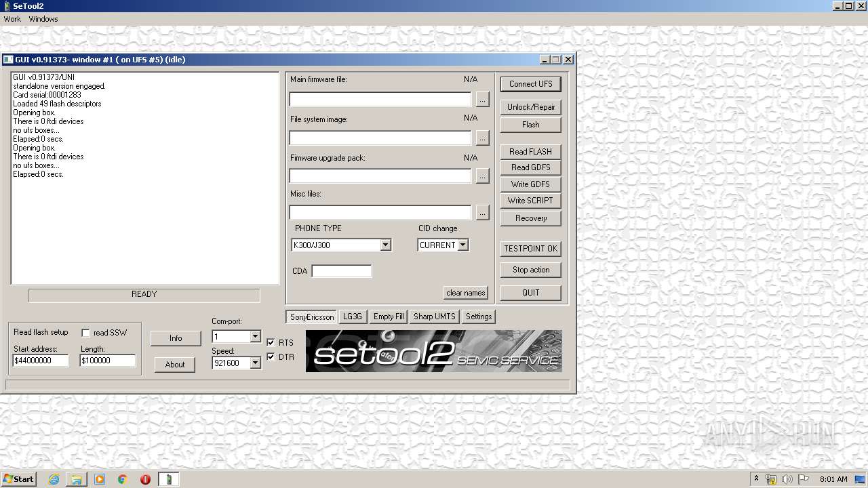Launch the media player taskbar icon

click(100, 479)
